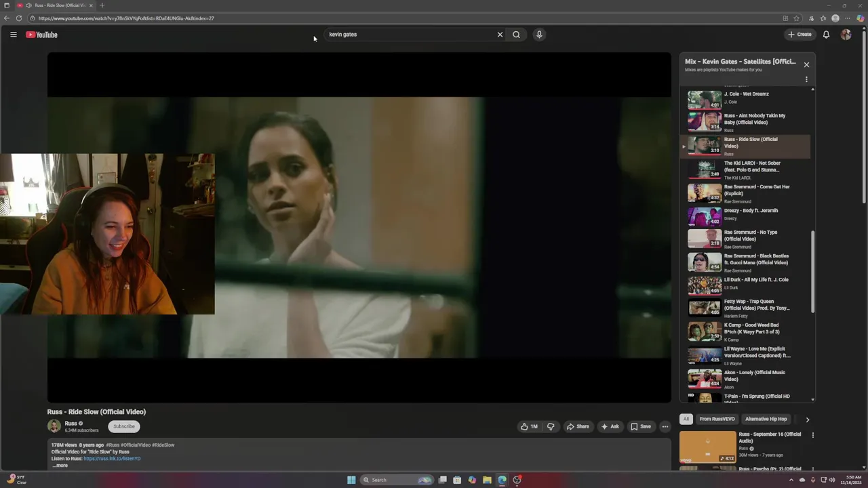The width and height of the screenshot is (868, 488).
Task: Open the Windows Start menu
Action: (351, 480)
